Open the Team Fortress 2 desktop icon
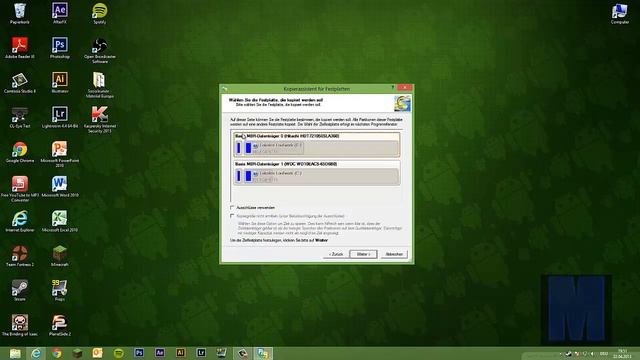 point(20,256)
